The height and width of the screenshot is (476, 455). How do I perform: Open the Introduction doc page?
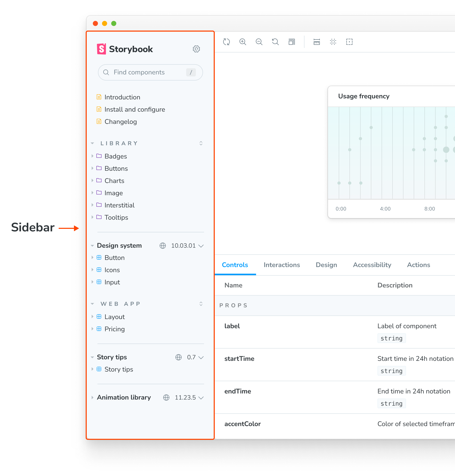122,97
